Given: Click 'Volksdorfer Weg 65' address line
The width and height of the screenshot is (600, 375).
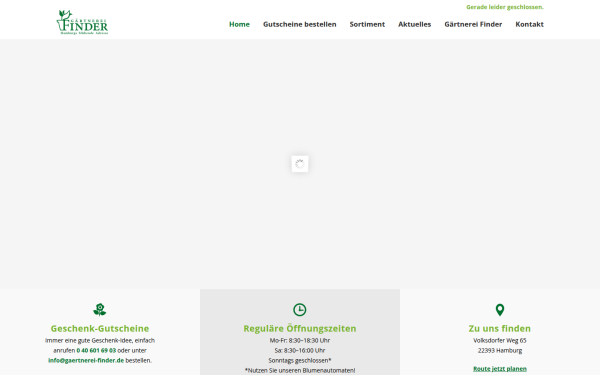Looking at the screenshot, I should pos(500,340).
